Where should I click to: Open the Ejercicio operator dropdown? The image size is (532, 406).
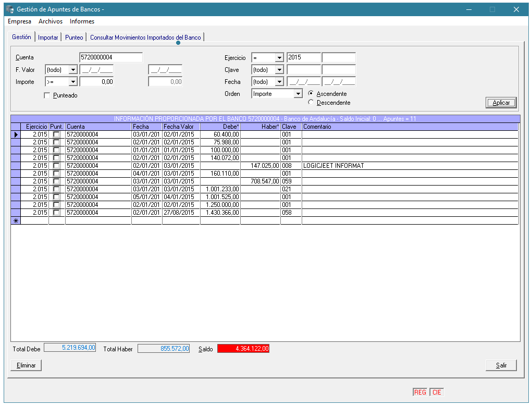click(x=279, y=58)
